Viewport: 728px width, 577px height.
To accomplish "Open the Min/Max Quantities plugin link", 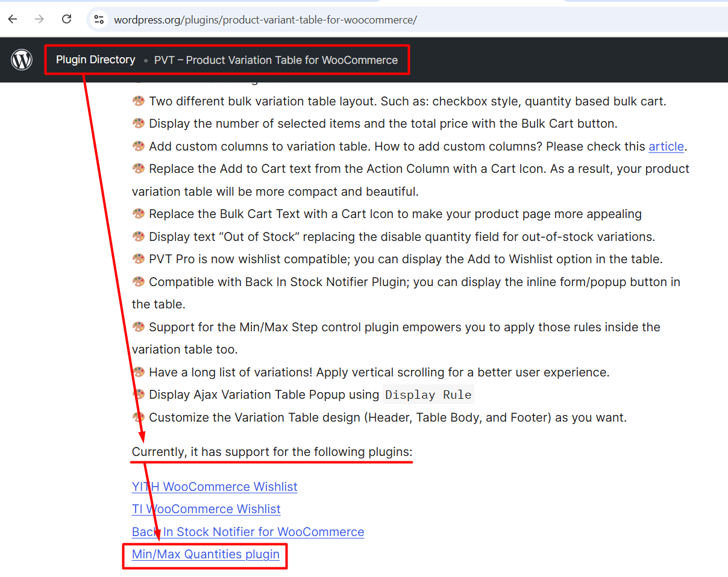I will click(206, 554).
